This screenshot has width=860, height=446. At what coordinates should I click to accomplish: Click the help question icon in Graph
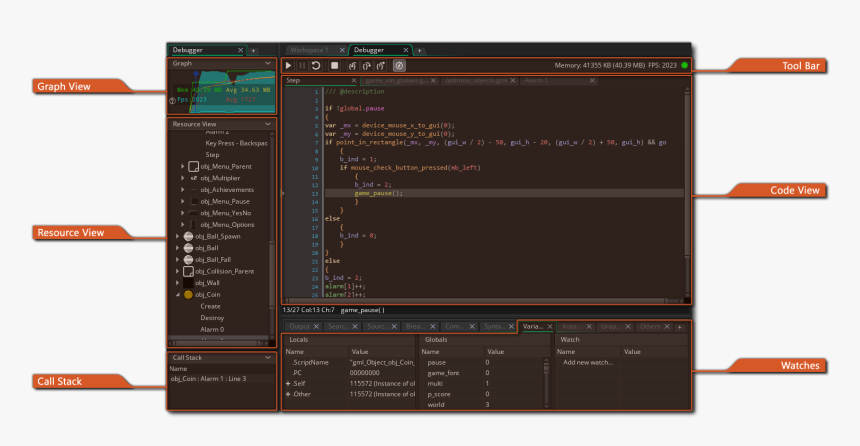click(x=172, y=101)
